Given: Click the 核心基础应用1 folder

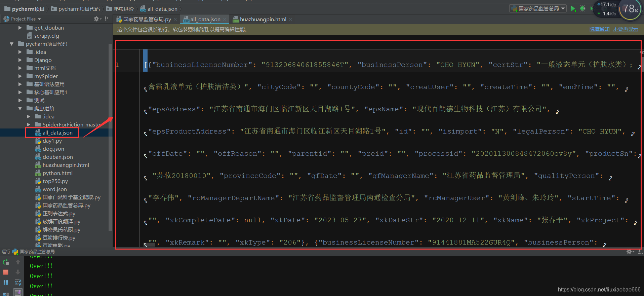Looking at the screenshot, I should click(x=47, y=92).
